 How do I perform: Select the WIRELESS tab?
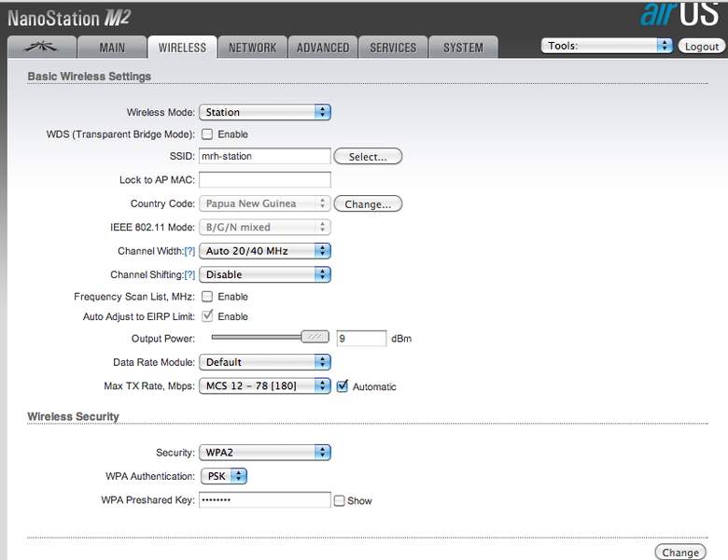(182, 48)
